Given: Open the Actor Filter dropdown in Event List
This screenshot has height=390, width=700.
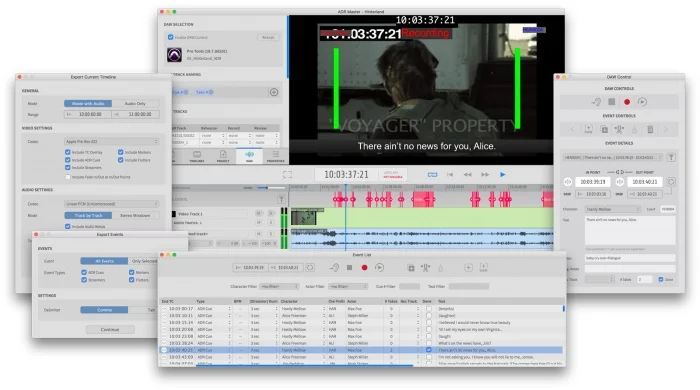Looking at the screenshot, I should pos(348,286).
